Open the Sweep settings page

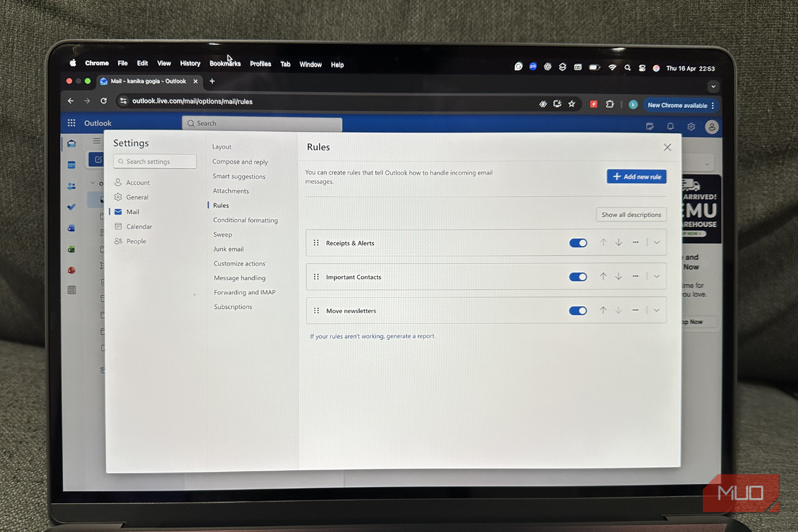(x=223, y=234)
